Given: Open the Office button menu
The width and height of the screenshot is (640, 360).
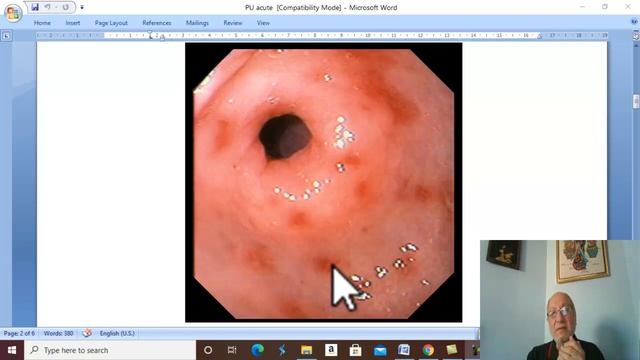Looking at the screenshot, I should pos(13,13).
